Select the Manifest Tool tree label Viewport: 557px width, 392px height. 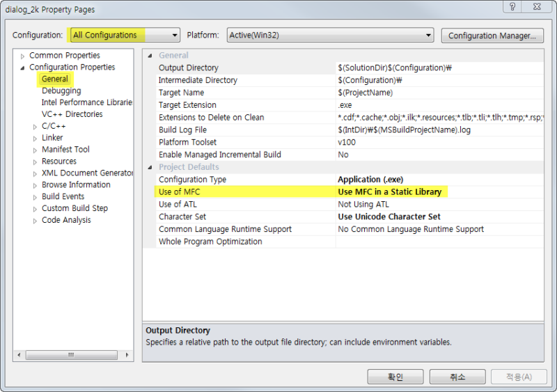tap(65, 149)
